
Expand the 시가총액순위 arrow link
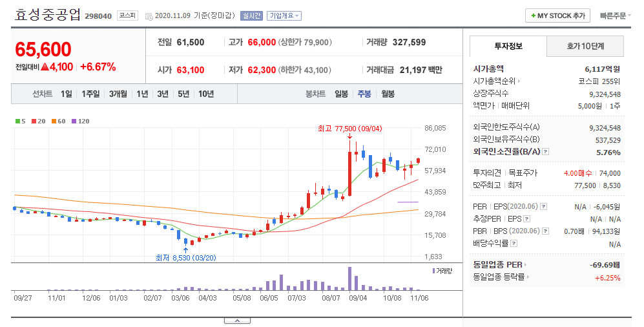[496, 81]
